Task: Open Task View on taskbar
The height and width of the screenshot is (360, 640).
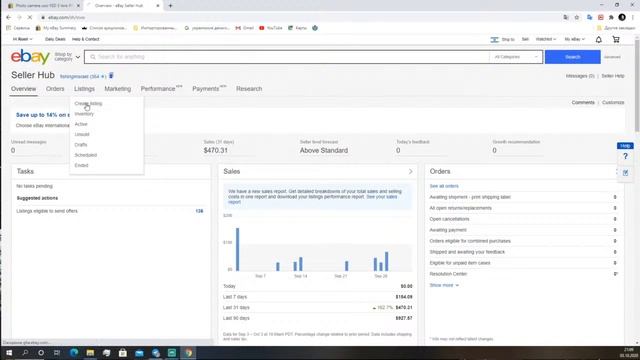Action: pos(57,353)
